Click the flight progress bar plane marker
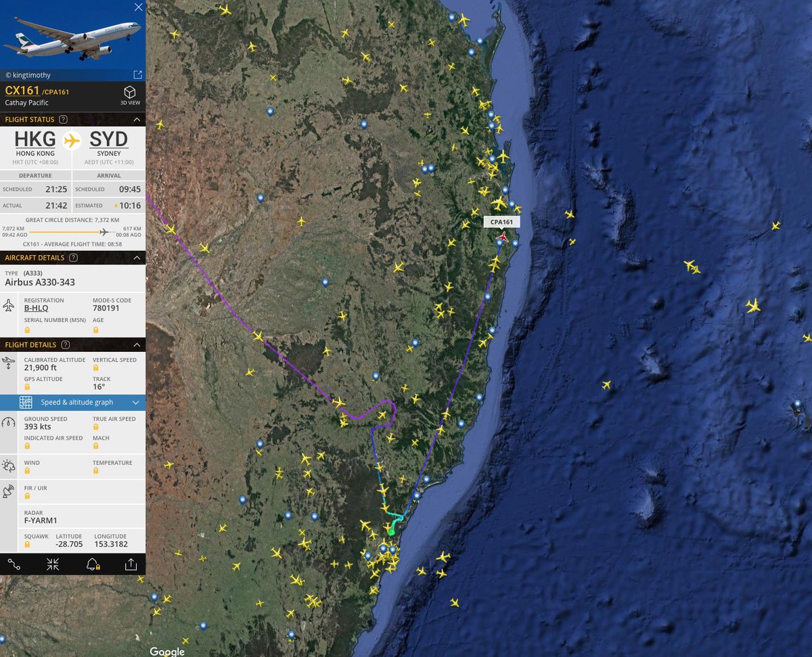The image size is (812, 657). pyautogui.click(x=104, y=231)
